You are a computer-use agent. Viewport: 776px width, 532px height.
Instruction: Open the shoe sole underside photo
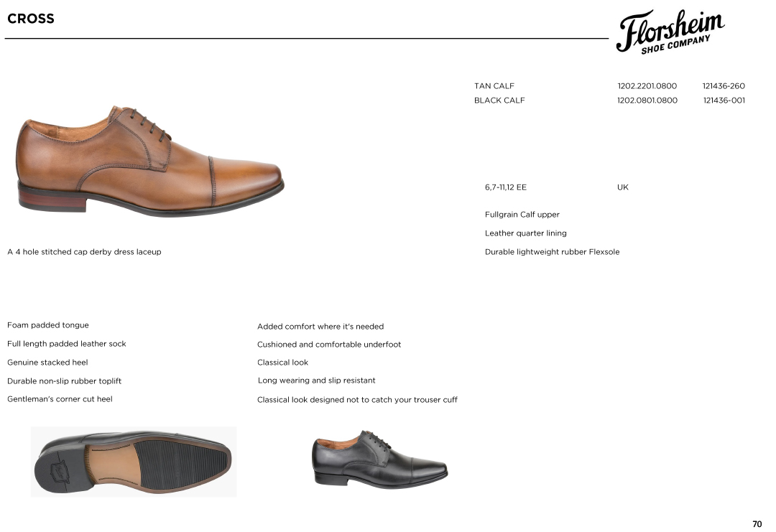point(134,462)
